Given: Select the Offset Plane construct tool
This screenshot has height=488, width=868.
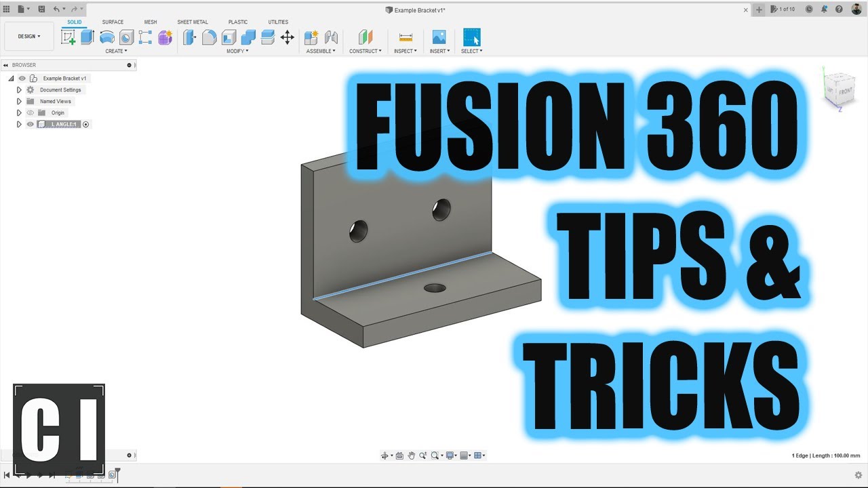Looking at the screenshot, I should [366, 37].
